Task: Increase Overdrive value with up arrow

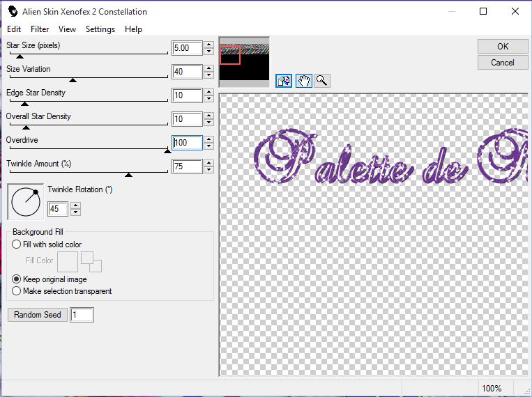Action: pyautogui.click(x=209, y=139)
